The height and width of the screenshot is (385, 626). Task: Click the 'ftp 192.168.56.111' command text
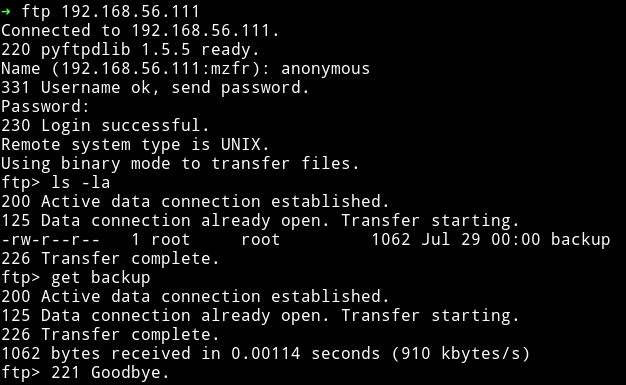[x=111, y=11]
